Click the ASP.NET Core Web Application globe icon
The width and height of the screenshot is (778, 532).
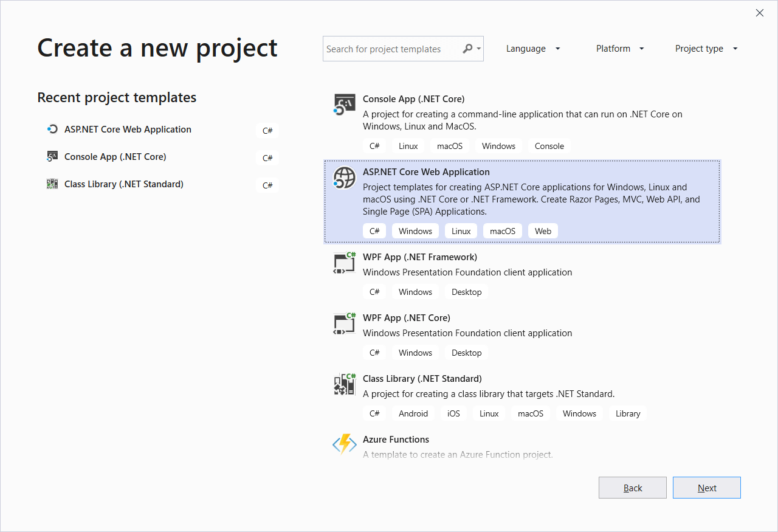[345, 178]
